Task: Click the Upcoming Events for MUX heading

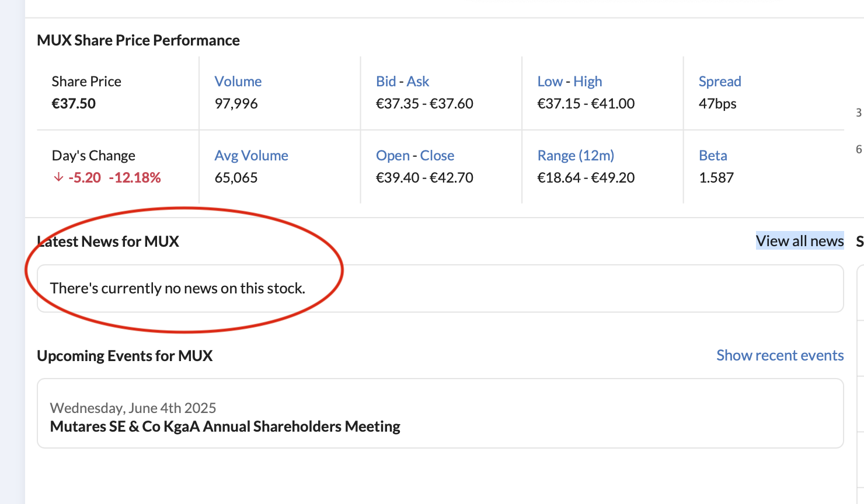Action: 124,356
